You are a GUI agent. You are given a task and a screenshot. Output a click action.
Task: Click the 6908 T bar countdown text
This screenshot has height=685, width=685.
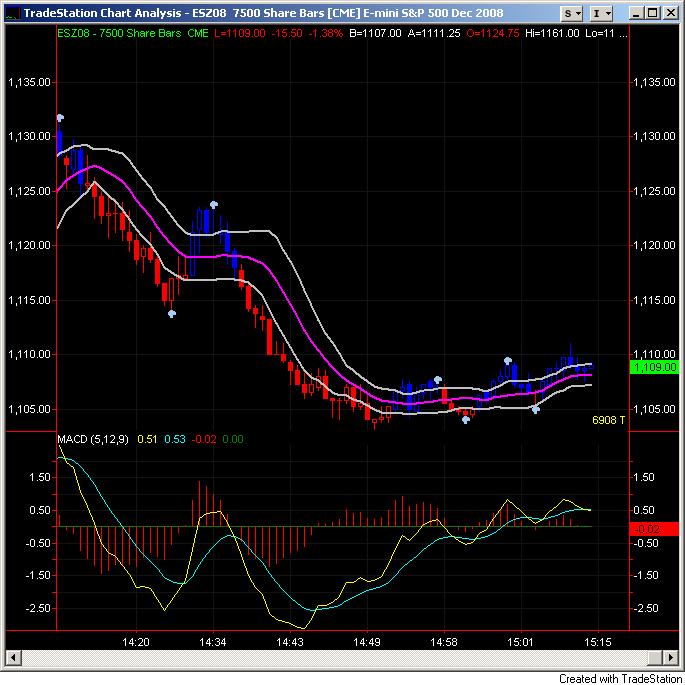608,420
